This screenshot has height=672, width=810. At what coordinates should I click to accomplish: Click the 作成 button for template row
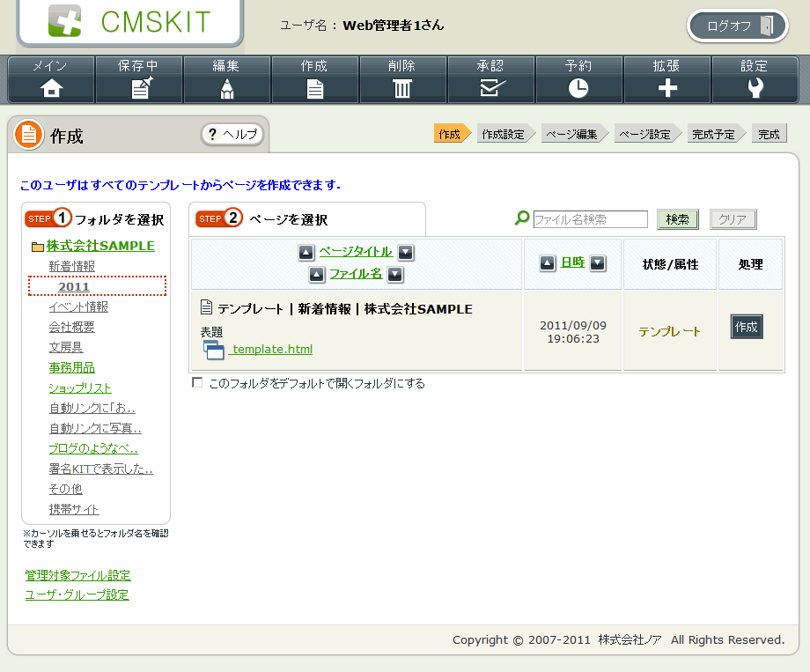(747, 327)
